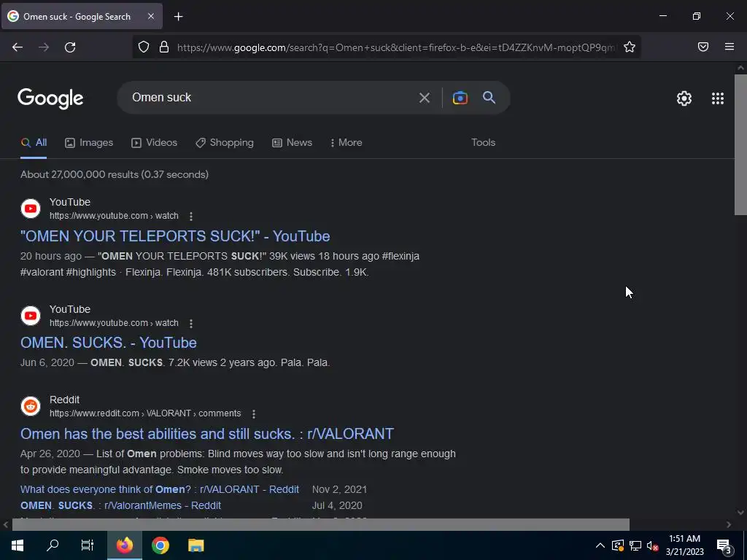Screen dimensions: 747x560
Task: Expand the More search filters menu
Action: [347, 142]
